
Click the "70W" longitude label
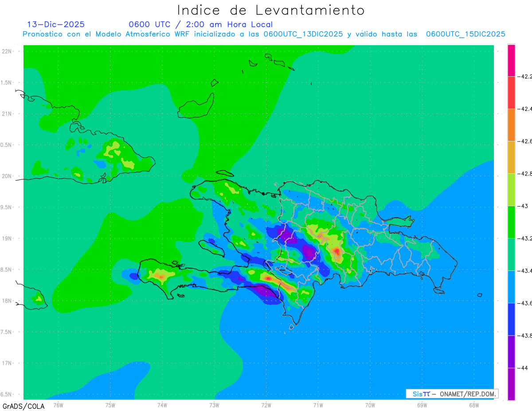click(x=370, y=405)
